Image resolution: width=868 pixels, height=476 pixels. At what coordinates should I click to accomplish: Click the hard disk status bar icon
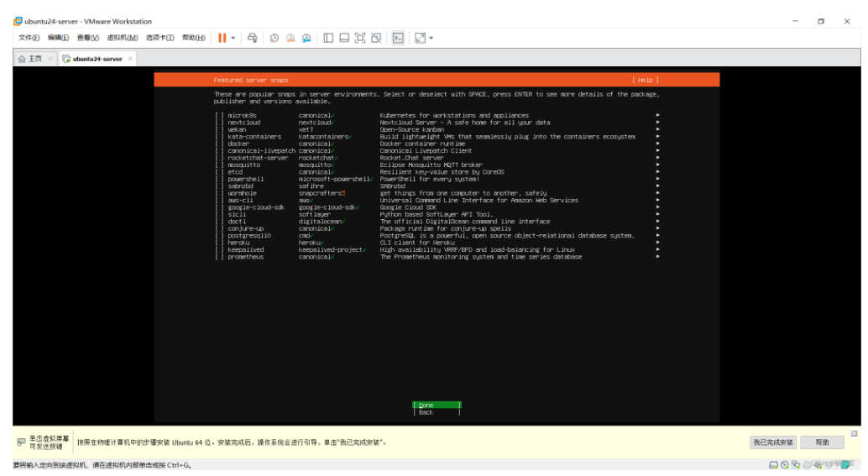[773, 465]
